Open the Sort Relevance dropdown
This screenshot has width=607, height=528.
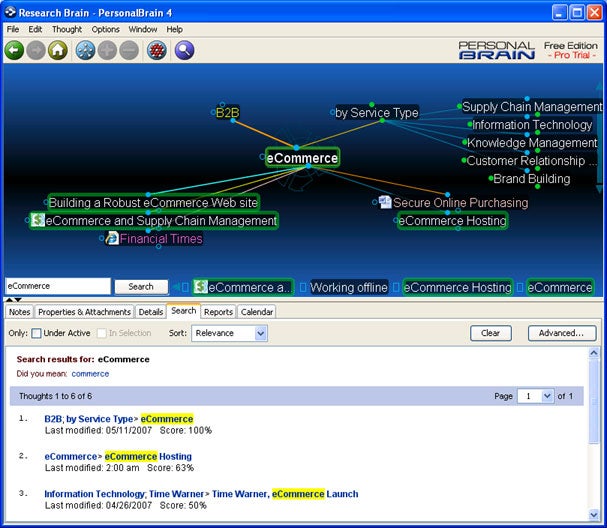(229, 333)
